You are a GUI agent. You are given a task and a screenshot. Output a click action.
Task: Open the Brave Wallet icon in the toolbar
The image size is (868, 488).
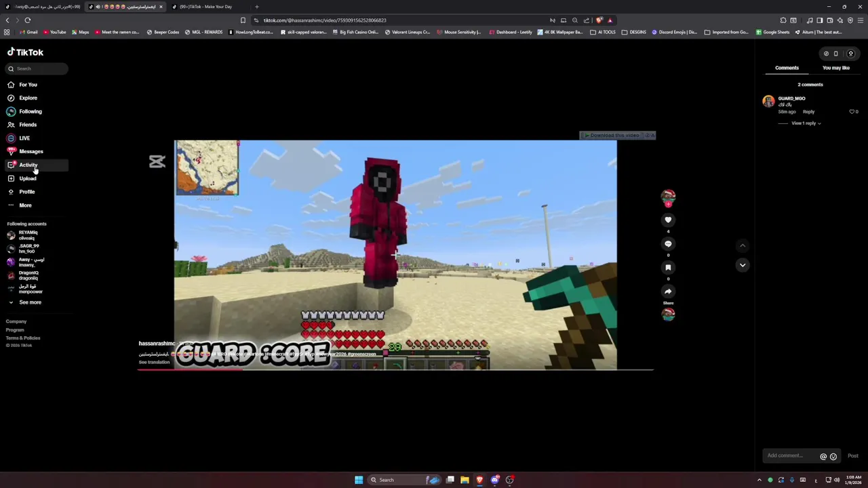coord(829,20)
